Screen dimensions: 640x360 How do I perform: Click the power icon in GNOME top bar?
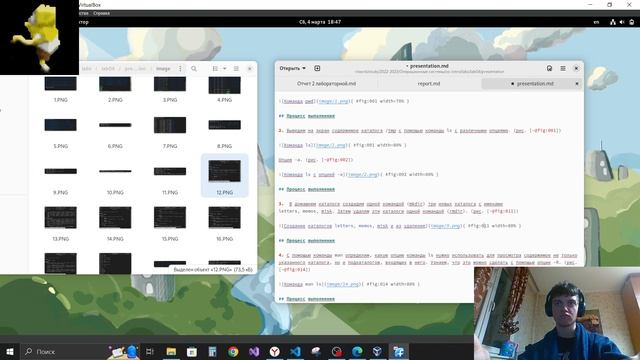631,22
